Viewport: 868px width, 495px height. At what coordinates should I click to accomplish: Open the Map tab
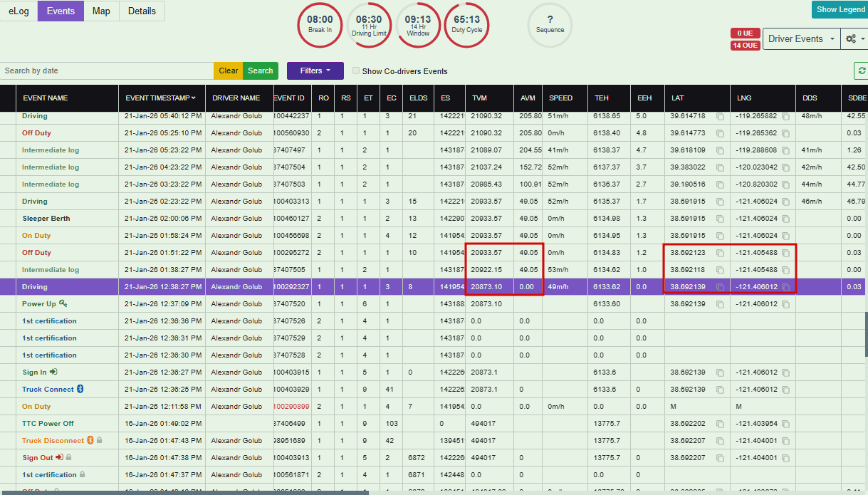(101, 11)
